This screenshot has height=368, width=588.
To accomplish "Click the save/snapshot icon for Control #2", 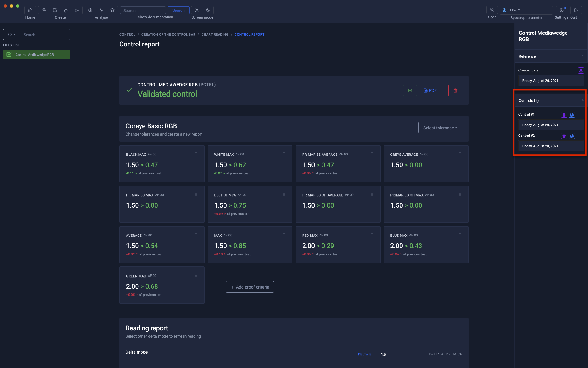I will [564, 136].
